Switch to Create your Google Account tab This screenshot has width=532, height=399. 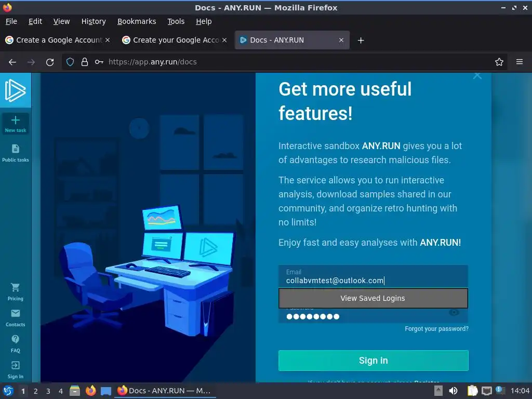tap(175, 40)
